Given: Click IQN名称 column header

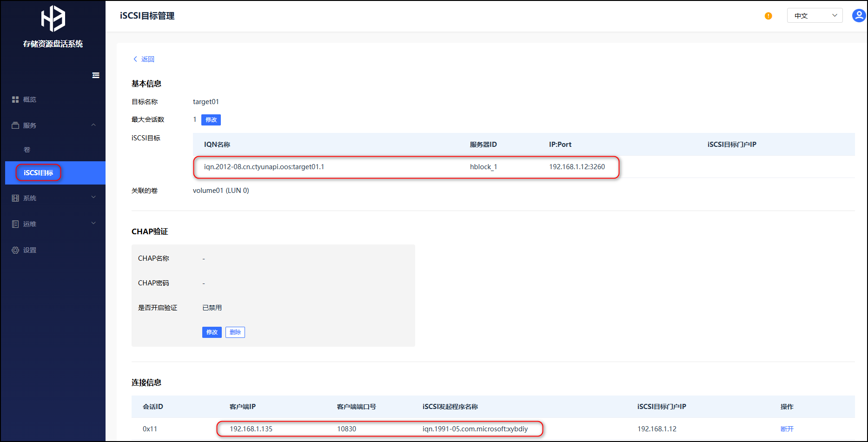Looking at the screenshot, I should (217, 145).
